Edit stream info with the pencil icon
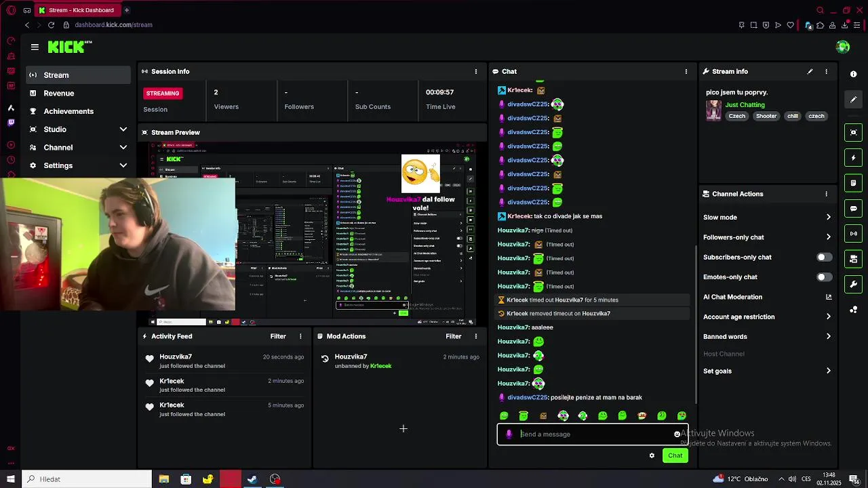The width and height of the screenshot is (868, 488). click(x=810, y=71)
